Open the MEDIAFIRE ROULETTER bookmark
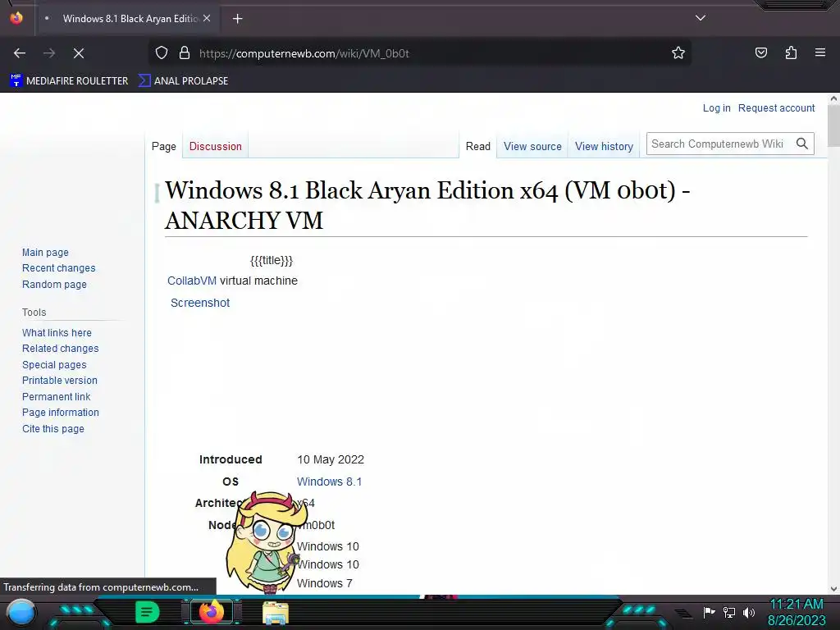This screenshot has width=840, height=630. tap(69, 81)
